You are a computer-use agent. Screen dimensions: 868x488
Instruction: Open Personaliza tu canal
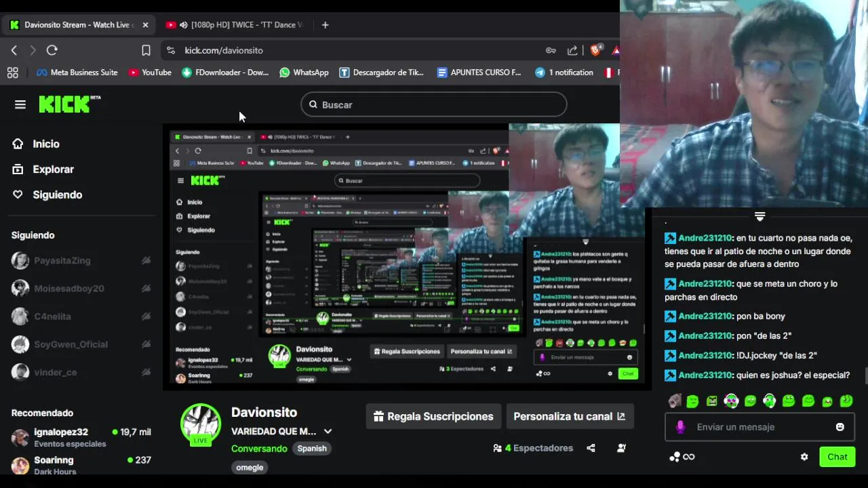(x=570, y=416)
